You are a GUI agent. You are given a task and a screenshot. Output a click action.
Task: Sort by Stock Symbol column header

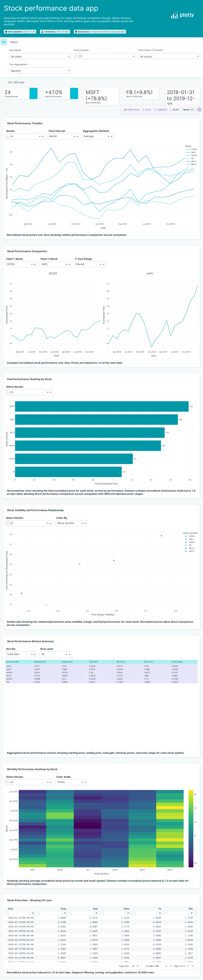tap(19, 662)
